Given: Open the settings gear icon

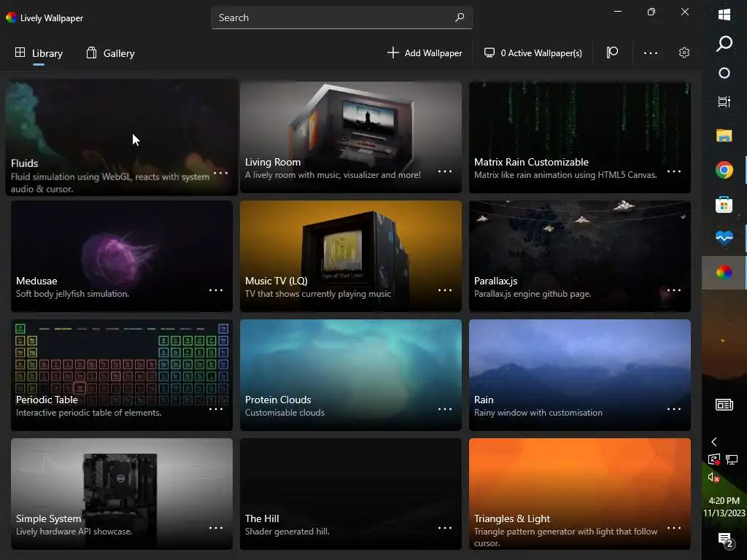Looking at the screenshot, I should (x=684, y=52).
